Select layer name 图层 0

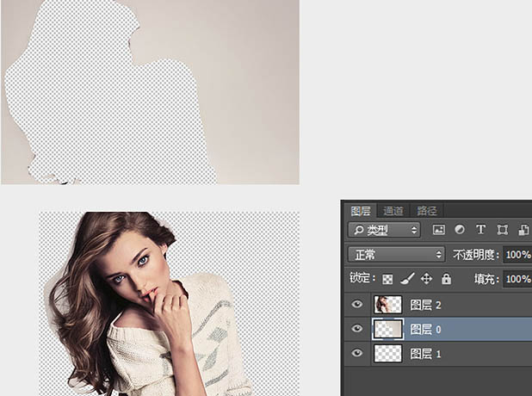[x=425, y=329]
